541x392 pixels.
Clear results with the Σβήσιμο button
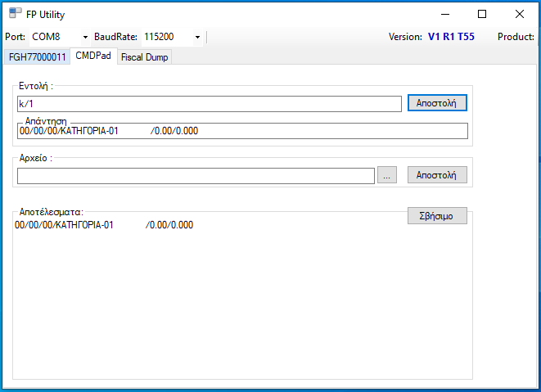pos(437,216)
